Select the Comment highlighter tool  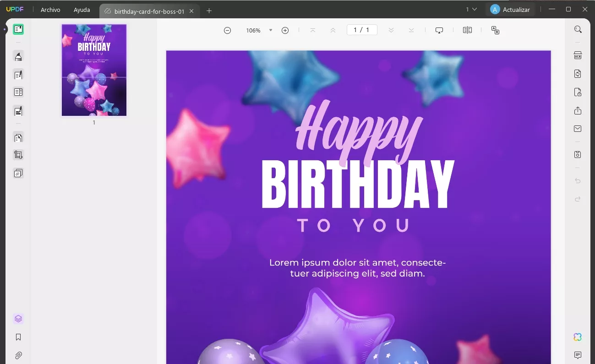(18, 56)
